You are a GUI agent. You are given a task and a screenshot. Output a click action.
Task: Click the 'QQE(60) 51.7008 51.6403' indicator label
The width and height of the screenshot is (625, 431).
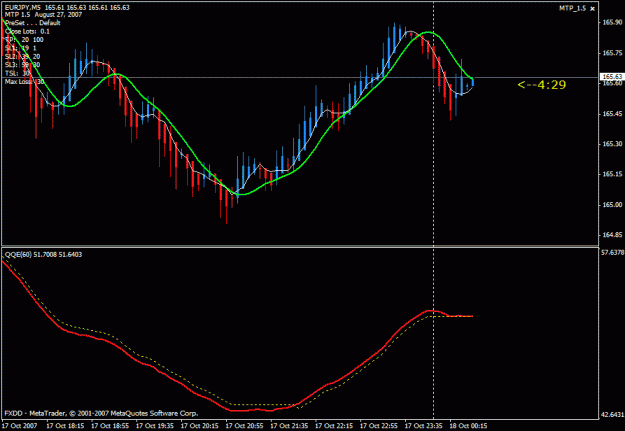point(43,254)
